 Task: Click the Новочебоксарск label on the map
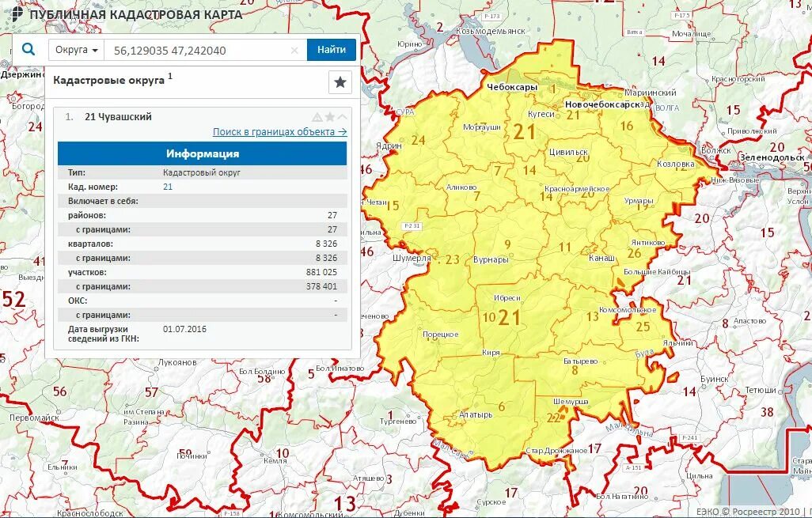click(x=602, y=104)
